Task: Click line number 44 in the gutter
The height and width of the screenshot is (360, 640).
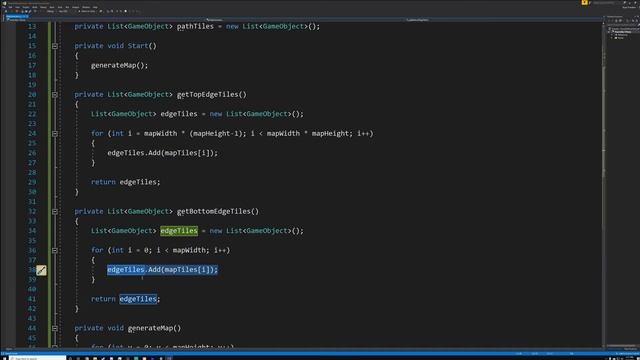Action: 32,328
